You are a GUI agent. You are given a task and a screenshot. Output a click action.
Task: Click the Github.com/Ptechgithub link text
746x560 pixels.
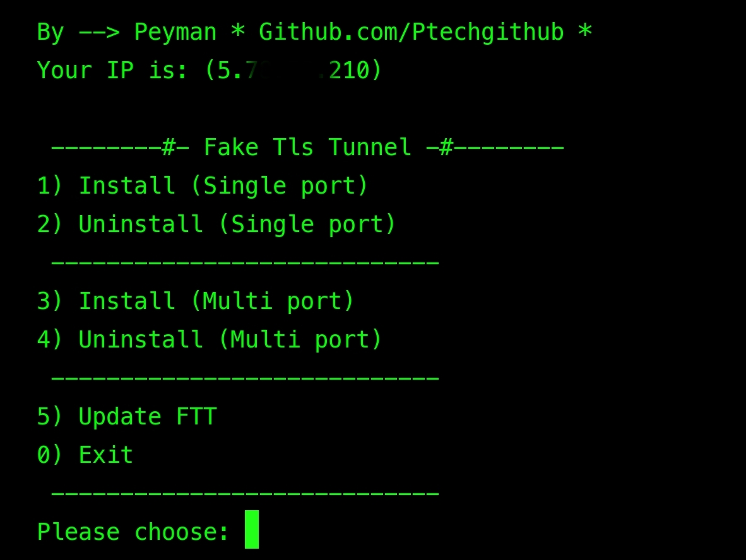(411, 32)
